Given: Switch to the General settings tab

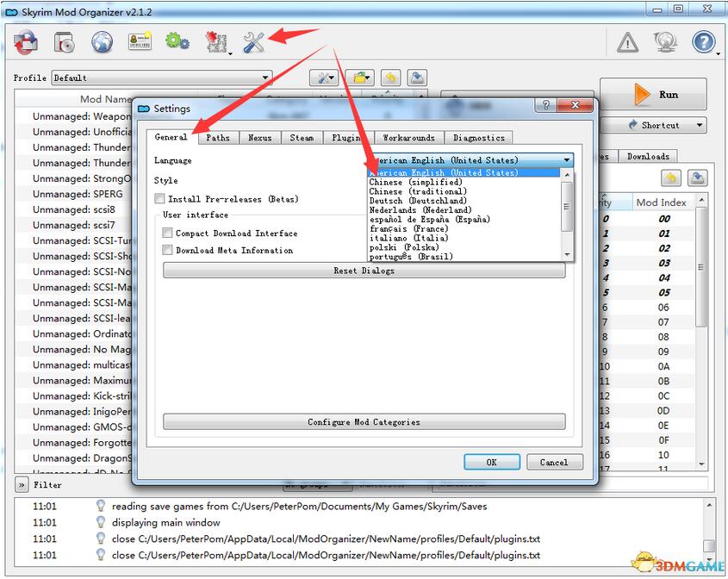Looking at the screenshot, I should pos(171,137).
